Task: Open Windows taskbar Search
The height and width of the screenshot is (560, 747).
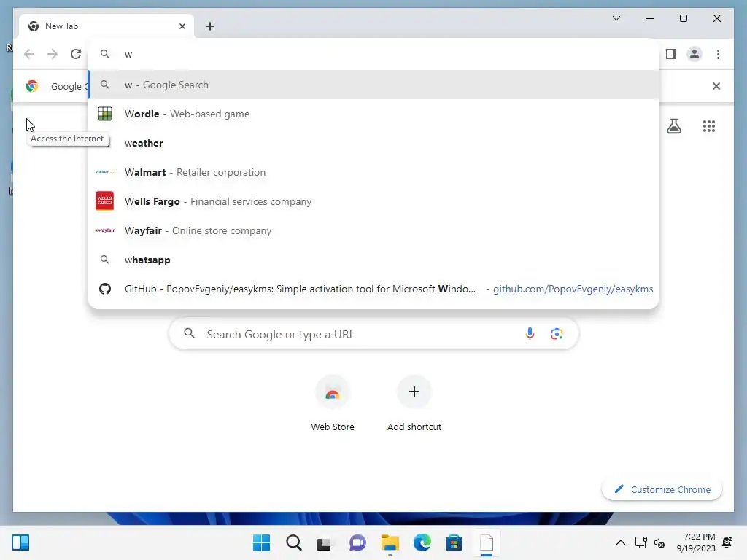Action: (293, 542)
